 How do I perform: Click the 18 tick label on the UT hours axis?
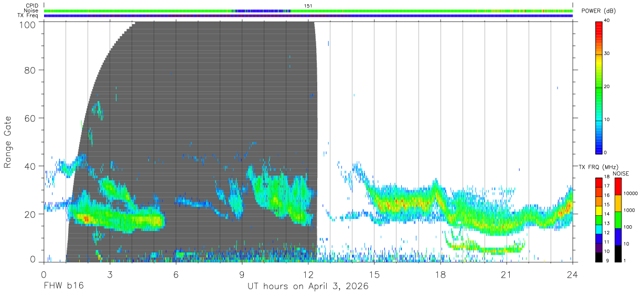coord(441,274)
